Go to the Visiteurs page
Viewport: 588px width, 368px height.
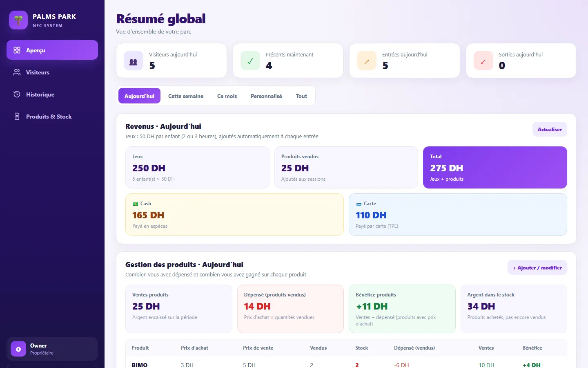(52, 72)
